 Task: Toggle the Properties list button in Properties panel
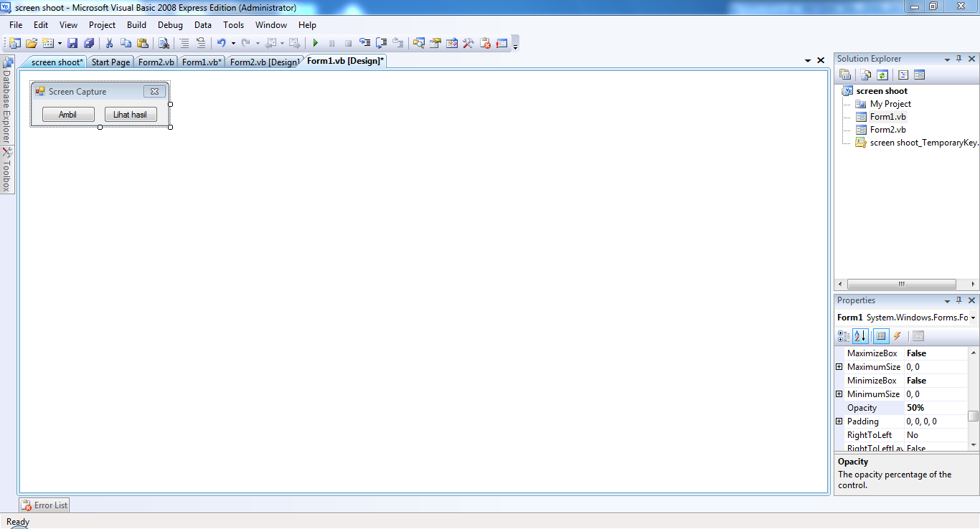click(x=881, y=336)
